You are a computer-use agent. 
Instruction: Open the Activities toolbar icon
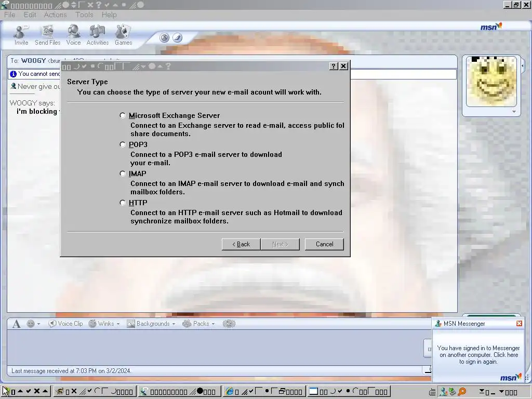pos(97,35)
